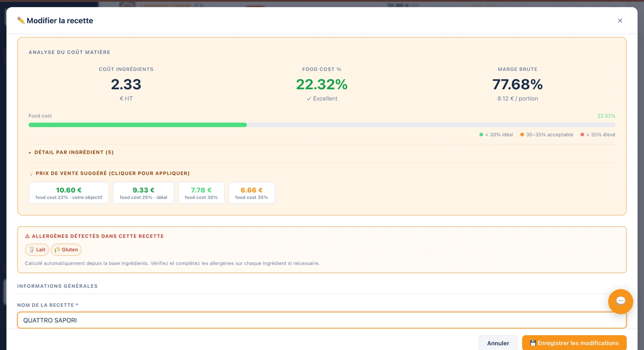
Task: Save with Enregistrer les modifications
Action: (574, 343)
